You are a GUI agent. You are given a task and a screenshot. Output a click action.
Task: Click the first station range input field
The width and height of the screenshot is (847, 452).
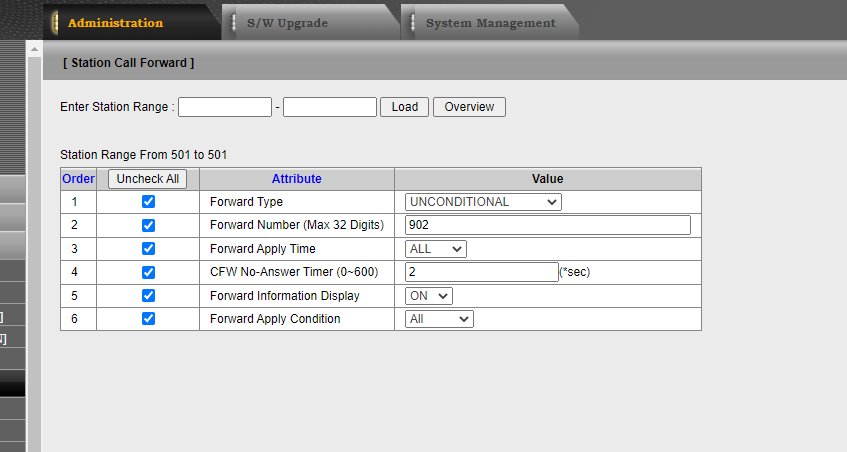[x=225, y=107]
